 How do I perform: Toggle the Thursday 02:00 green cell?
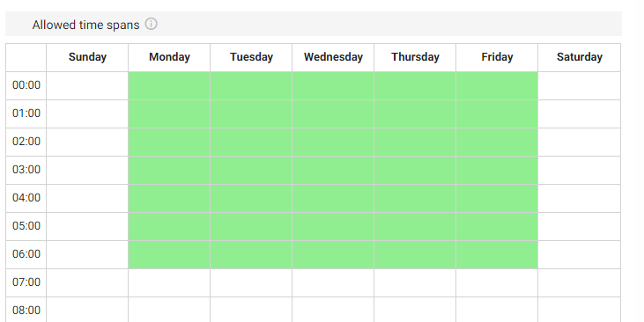(415, 142)
